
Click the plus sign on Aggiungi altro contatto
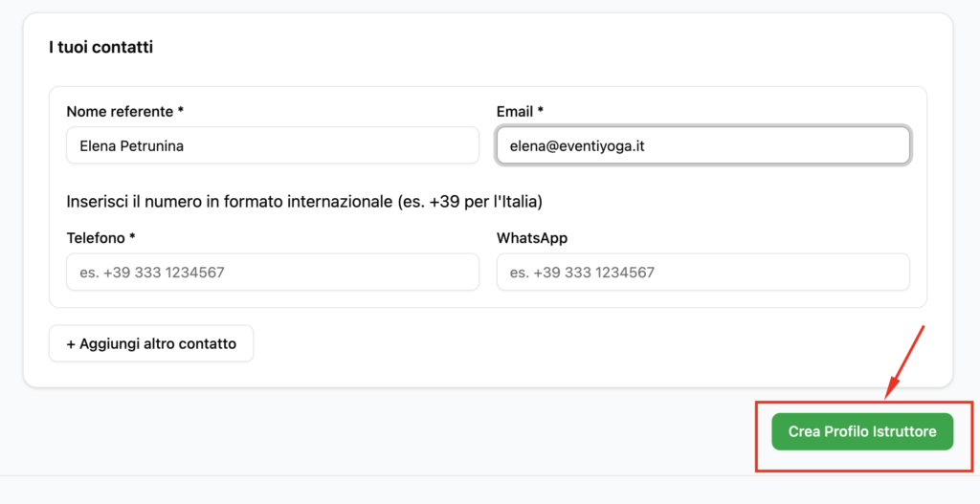tap(72, 344)
